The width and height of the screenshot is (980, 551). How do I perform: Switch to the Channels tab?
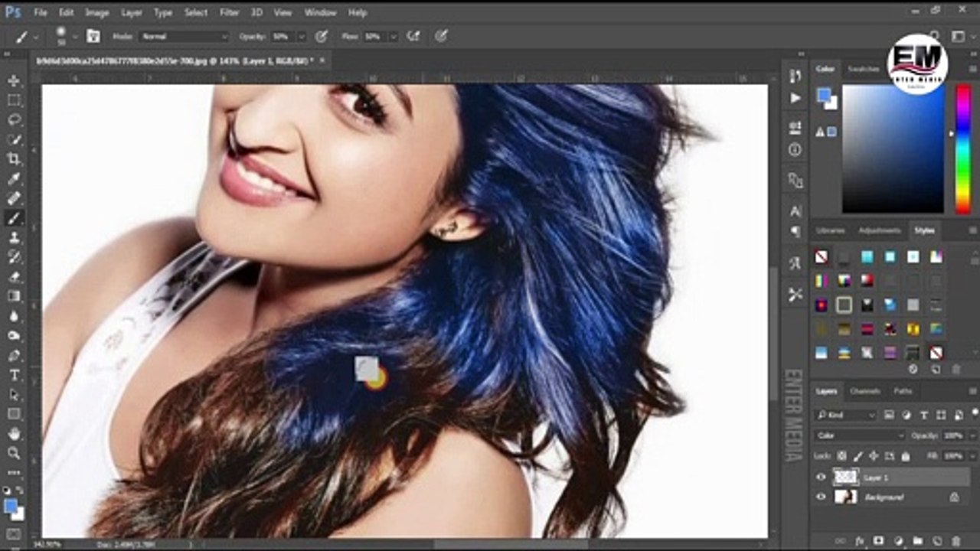tap(865, 391)
